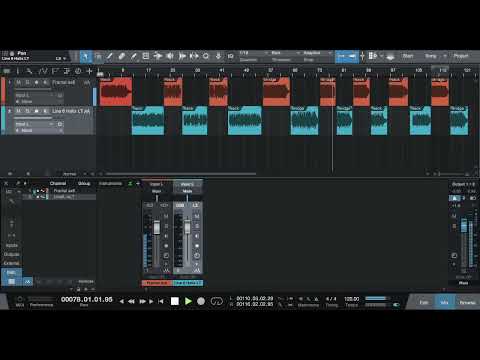Select the Range tool
This screenshot has height=360, width=480.
coord(98,56)
